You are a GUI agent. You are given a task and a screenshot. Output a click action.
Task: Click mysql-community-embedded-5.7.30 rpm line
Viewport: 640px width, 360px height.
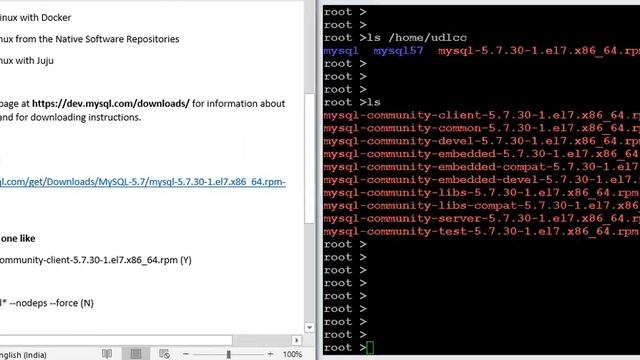(x=482, y=154)
